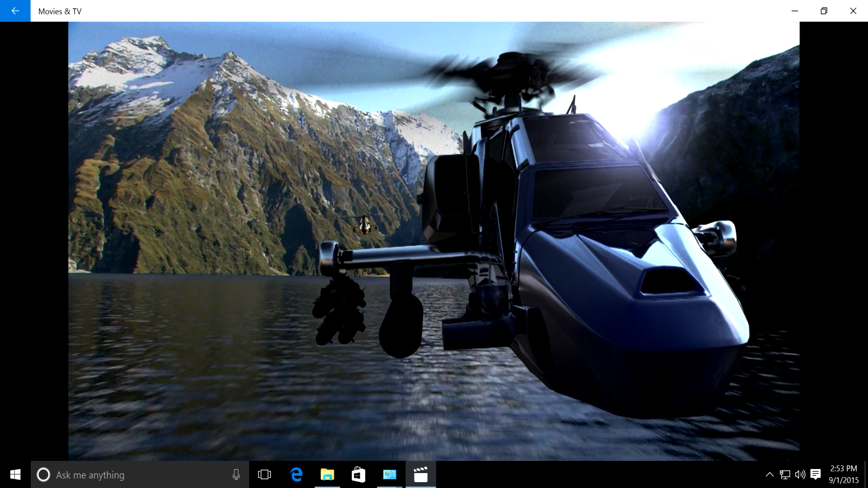Screen dimensions: 868x488
Task: Click the Movies & TV clapperboard taskbar icon
Action: pyautogui.click(x=420, y=474)
